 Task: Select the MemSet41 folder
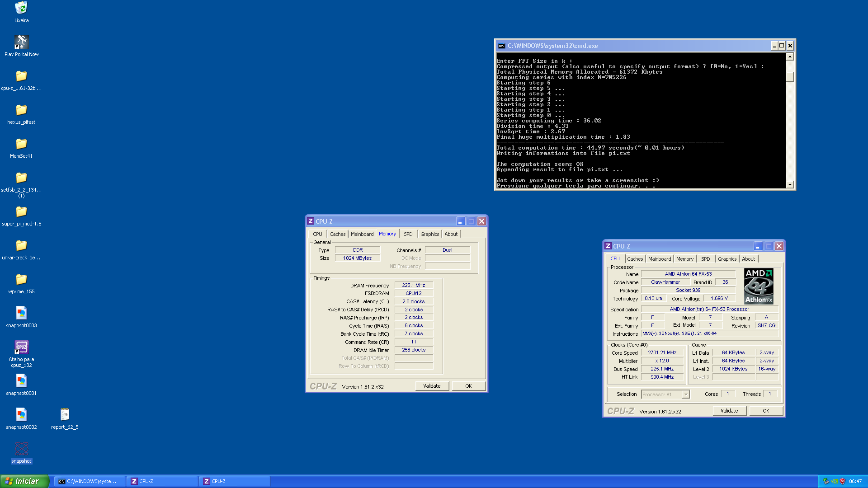(x=21, y=144)
